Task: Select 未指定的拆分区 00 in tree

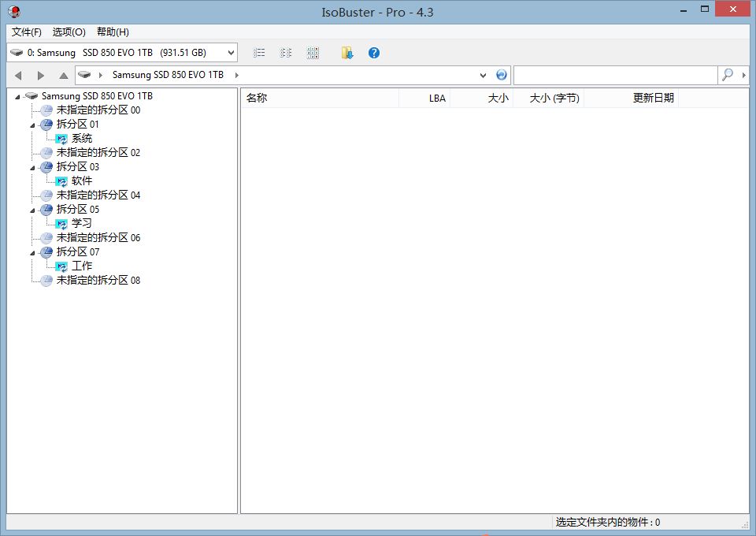Action: point(98,110)
